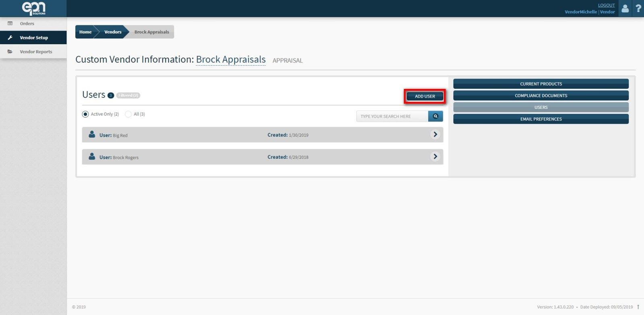Open CURRENT PRODUCTS section
Viewport: 644px width, 315px height.
pos(541,84)
